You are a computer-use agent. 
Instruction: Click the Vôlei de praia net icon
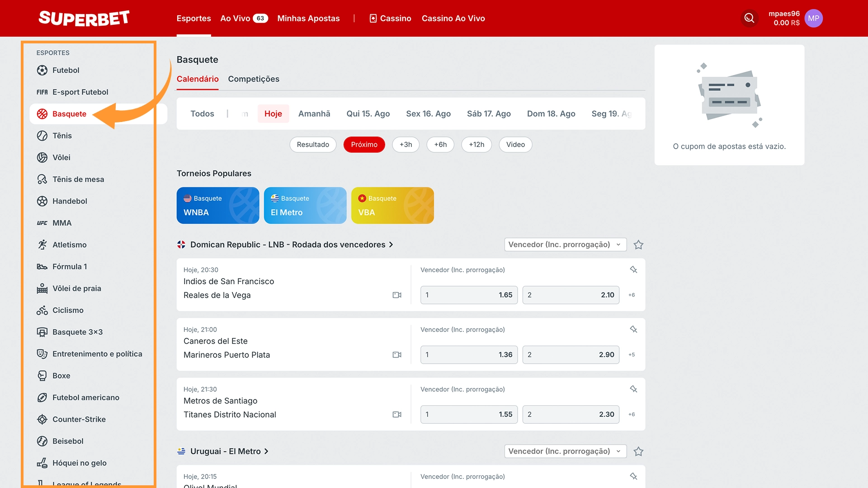[x=42, y=288]
